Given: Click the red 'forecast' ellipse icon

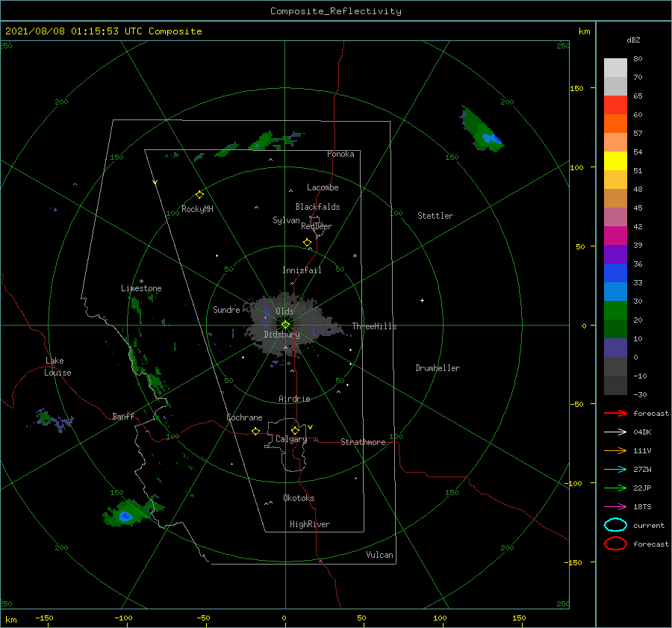Looking at the screenshot, I should [x=615, y=544].
